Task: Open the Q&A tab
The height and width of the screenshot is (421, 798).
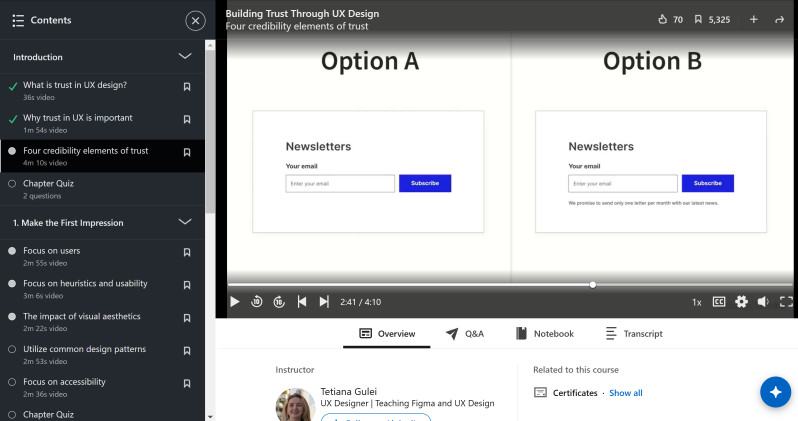Action: [465, 334]
